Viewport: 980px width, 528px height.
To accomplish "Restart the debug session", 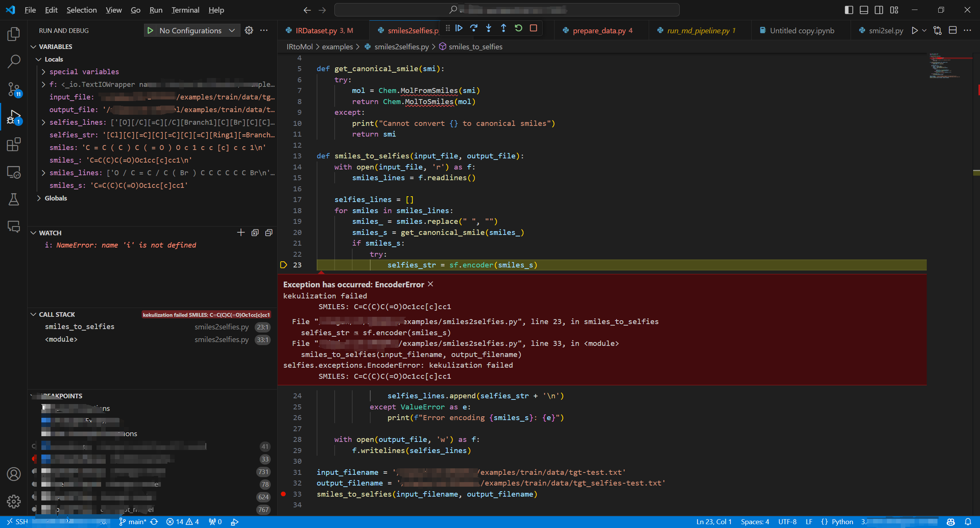I will tap(519, 28).
